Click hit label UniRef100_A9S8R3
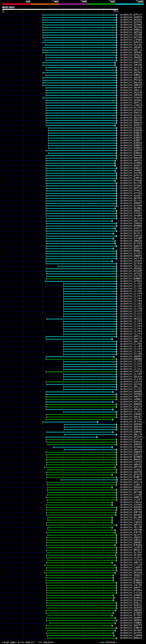 point(131,357)
